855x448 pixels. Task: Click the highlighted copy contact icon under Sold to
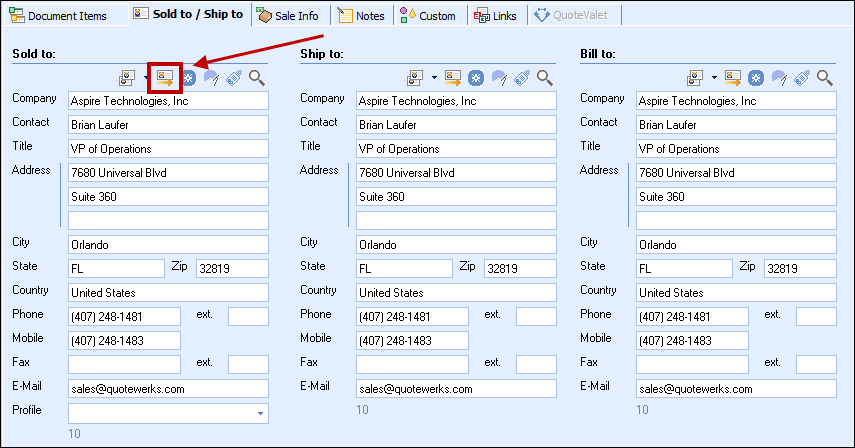coord(165,77)
